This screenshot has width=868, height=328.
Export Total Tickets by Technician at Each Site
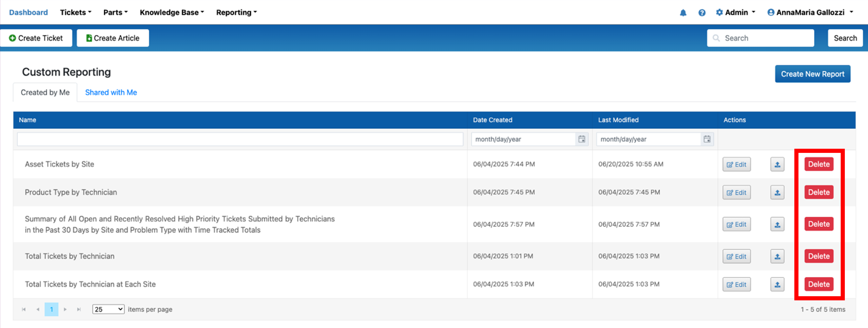click(x=778, y=284)
